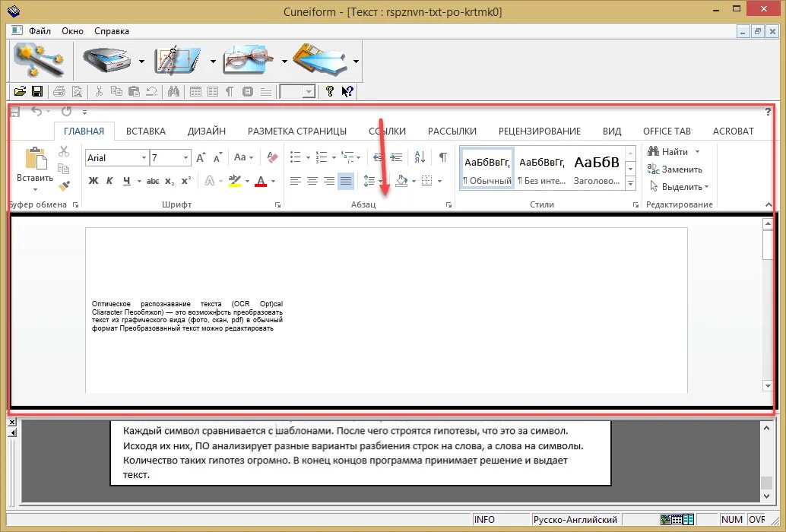Click the quick access save floppy icon

[x=15, y=112]
